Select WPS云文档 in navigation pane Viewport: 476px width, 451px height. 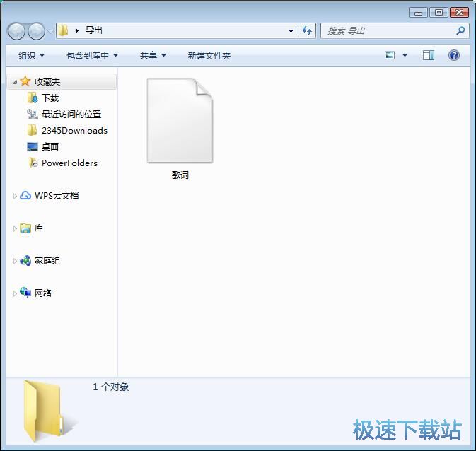[57, 196]
